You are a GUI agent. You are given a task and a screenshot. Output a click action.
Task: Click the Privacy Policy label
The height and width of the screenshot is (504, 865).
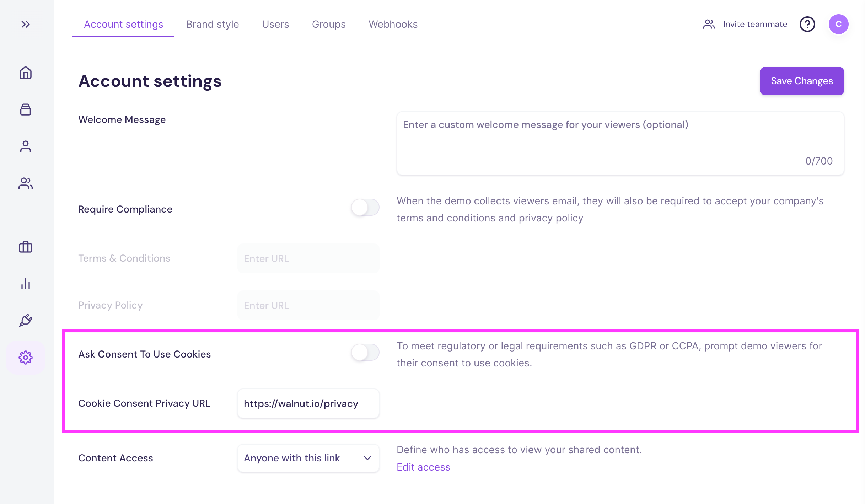(x=110, y=305)
